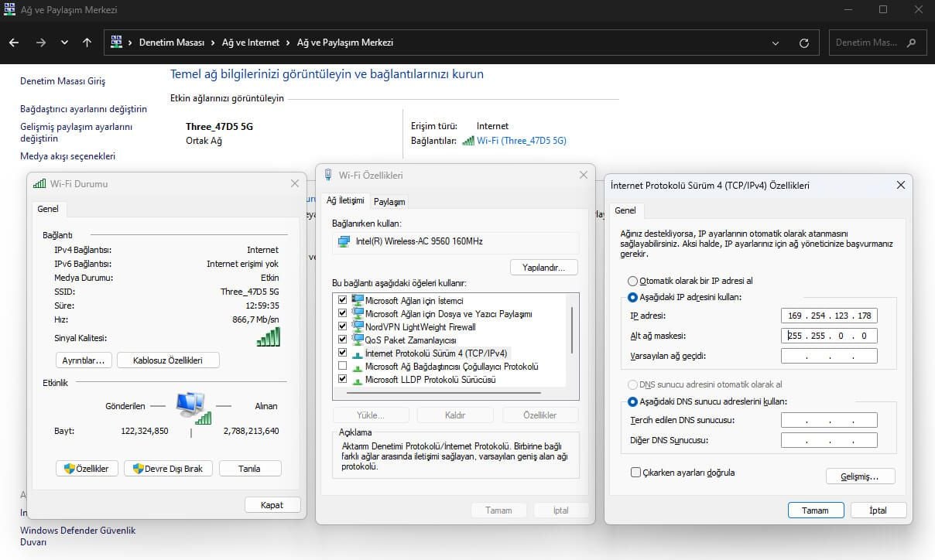This screenshot has height=560, width=935.
Task: Select the Ağ İletişimi tab
Action: point(345,200)
